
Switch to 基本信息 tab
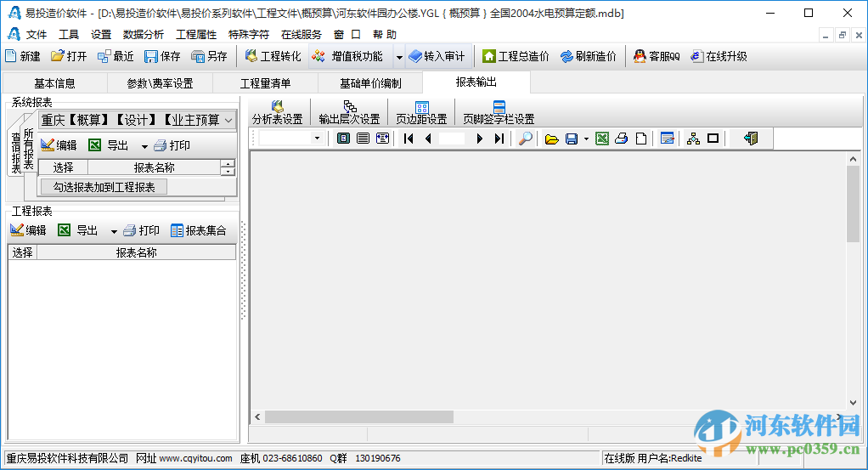[x=55, y=83]
